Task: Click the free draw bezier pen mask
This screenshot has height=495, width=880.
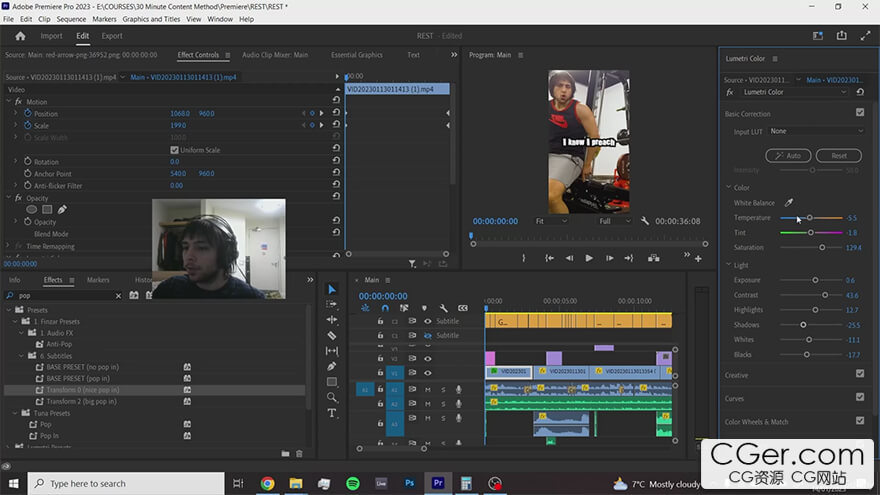Action: tap(62, 209)
